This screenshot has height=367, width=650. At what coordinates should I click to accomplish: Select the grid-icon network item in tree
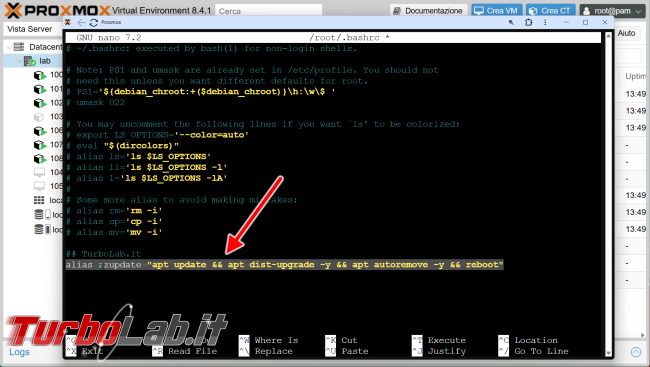click(39, 200)
